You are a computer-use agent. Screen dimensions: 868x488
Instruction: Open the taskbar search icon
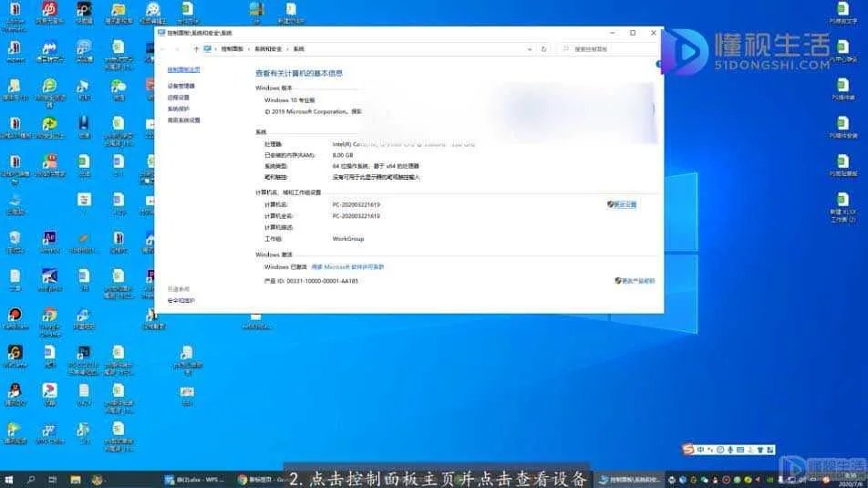(x=30, y=480)
